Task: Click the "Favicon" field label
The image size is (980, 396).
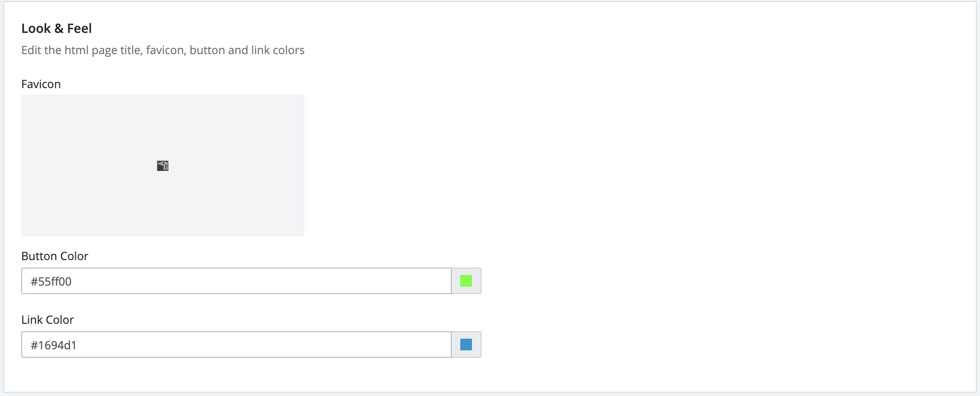Action: pos(41,84)
